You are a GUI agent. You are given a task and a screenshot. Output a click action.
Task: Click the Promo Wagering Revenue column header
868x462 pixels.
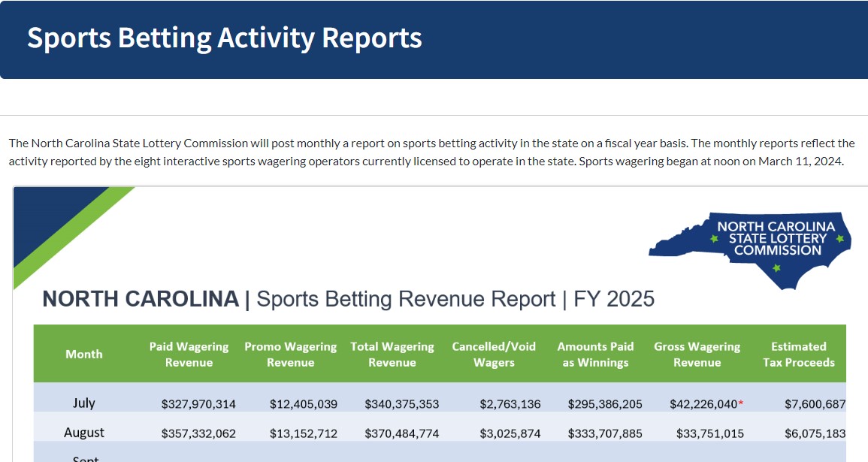(x=290, y=355)
